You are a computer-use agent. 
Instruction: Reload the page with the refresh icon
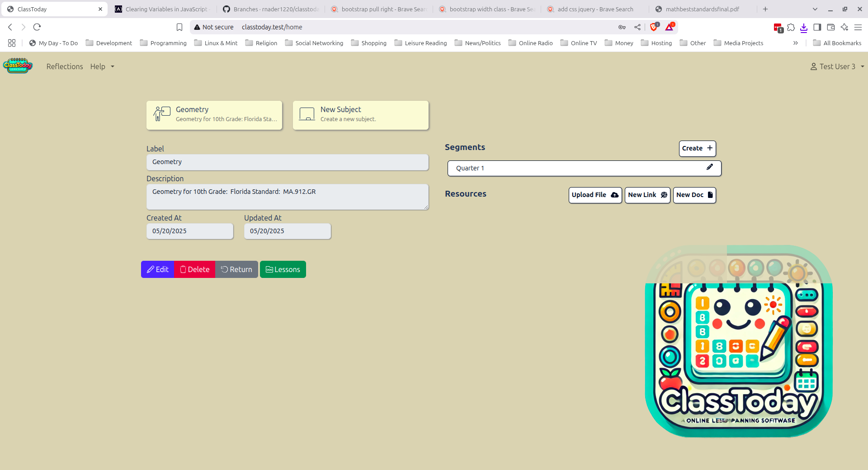tap(37, 27)
